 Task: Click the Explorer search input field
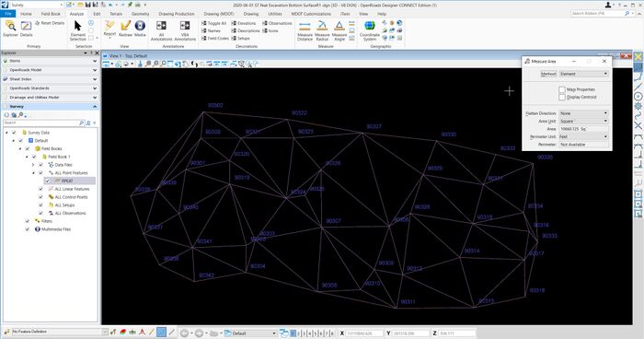coord(40,123)
